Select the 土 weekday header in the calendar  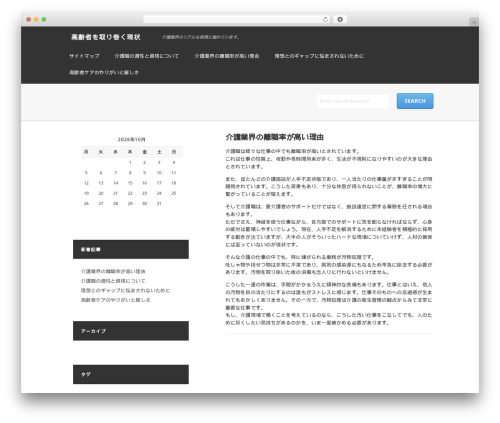pos(159,152)
